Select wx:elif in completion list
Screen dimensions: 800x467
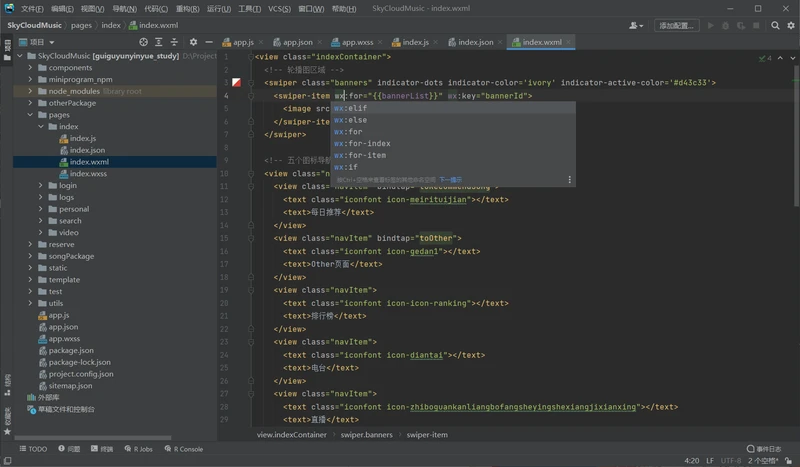[453, 108]
